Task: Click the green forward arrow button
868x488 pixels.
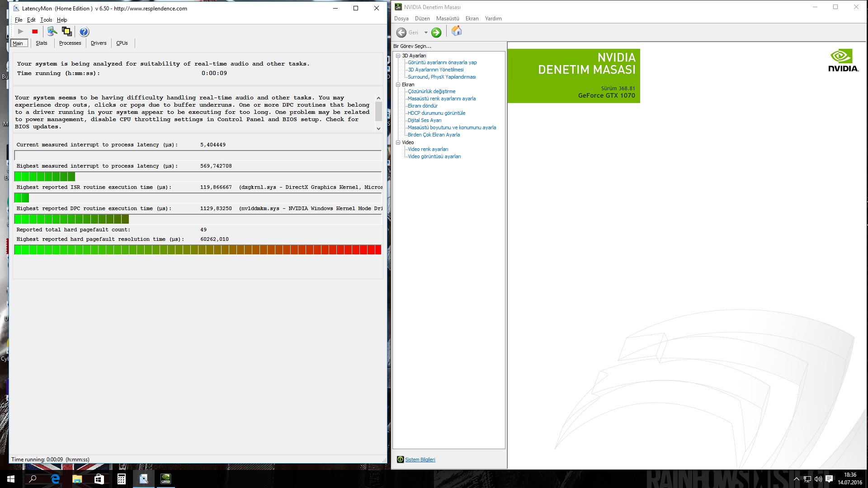Action: pyautogui.click(x=436, y=33)
